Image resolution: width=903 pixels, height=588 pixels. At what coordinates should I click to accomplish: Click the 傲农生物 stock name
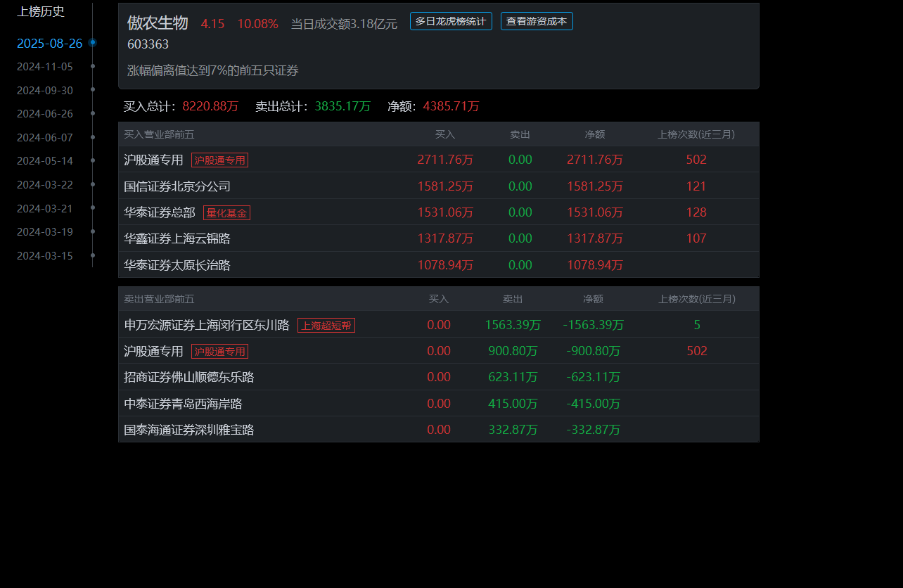(x=158, y=23)
